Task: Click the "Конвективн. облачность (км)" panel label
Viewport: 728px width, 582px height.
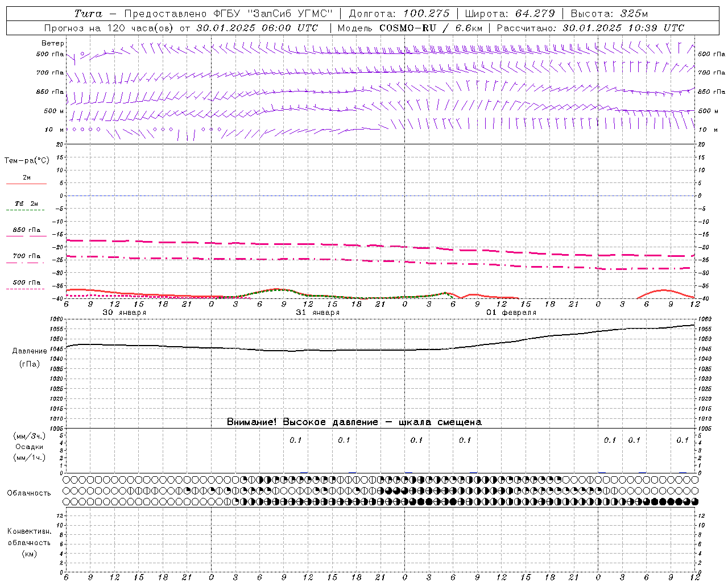Action: point(29,542)
